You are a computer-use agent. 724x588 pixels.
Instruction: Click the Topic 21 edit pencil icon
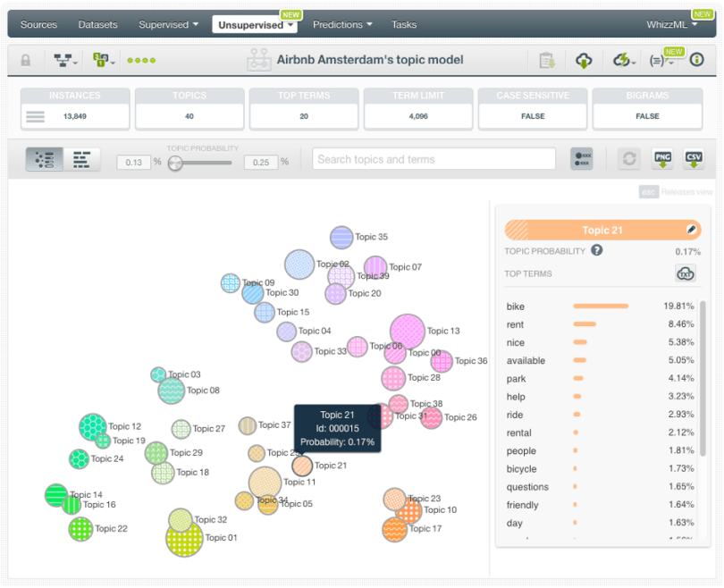[x=691, y=230]
